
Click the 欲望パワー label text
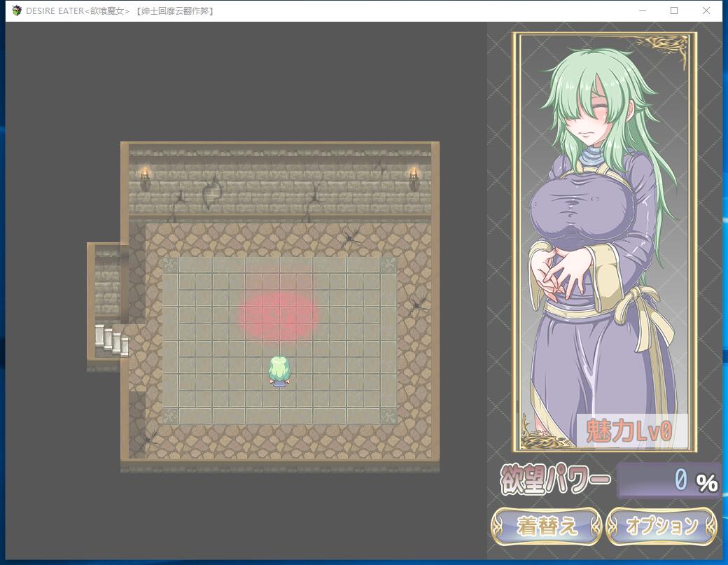pyautogui.click(x=555, y=480)
